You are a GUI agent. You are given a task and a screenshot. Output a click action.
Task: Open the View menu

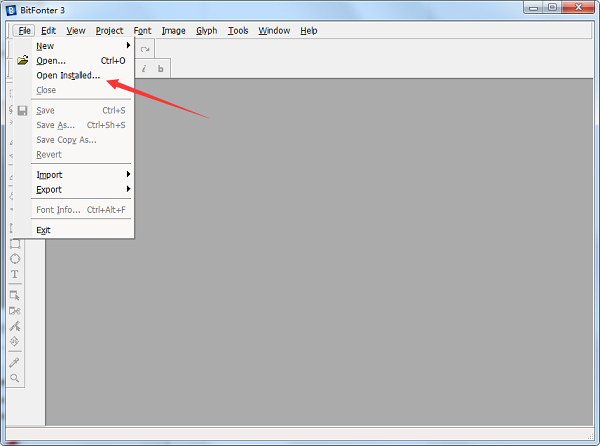coord(76,31)
